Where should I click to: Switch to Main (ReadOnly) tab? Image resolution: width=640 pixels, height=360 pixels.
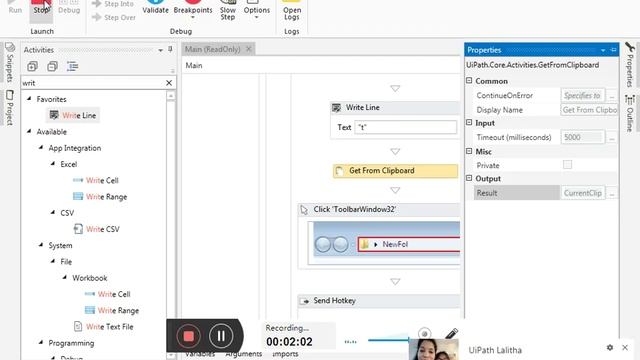(x=213, y=49)
